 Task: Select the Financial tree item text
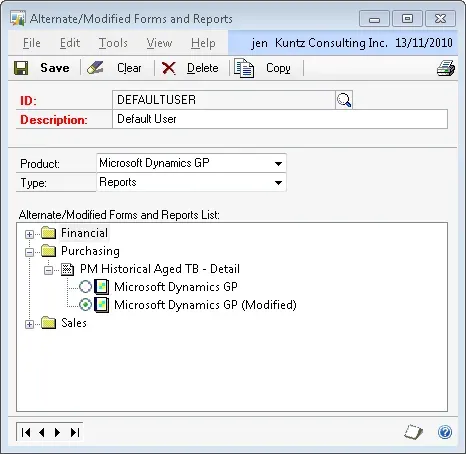click(x=84, y=233)
